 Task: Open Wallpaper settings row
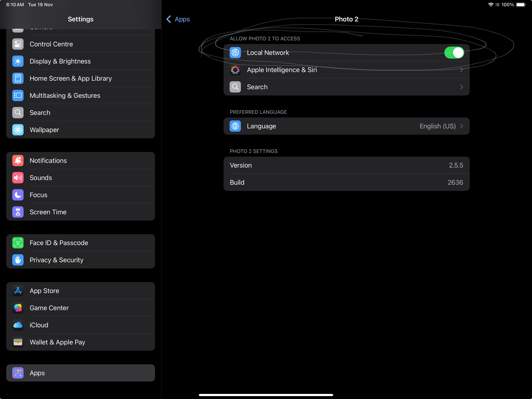[x=81, y=130]
